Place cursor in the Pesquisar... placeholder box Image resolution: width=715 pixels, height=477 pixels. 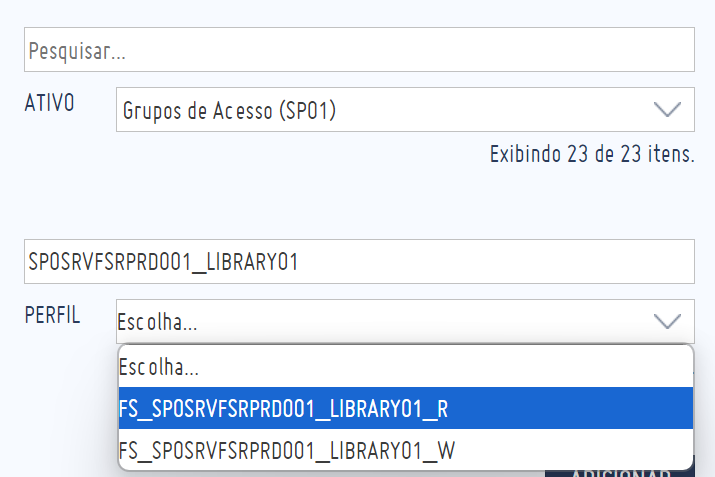coord(359,49)
